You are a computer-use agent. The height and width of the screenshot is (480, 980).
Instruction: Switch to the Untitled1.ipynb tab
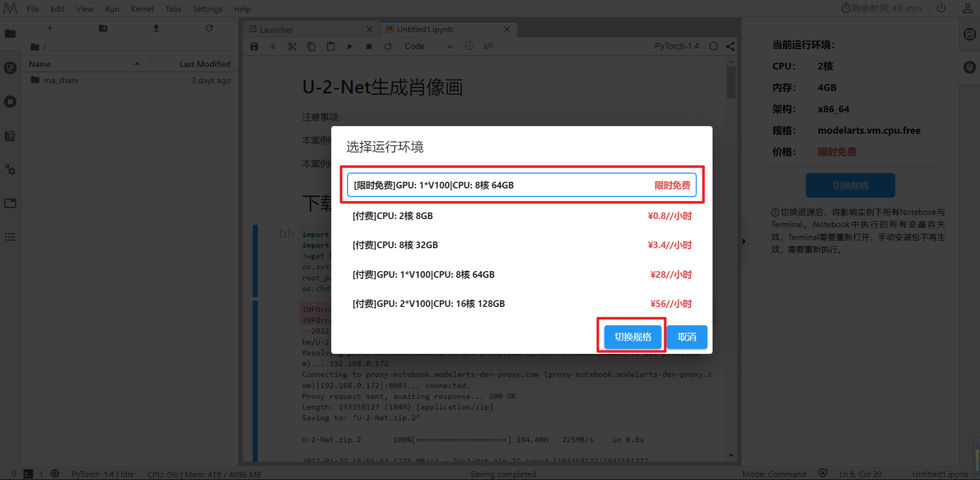[x=449, y=29]
